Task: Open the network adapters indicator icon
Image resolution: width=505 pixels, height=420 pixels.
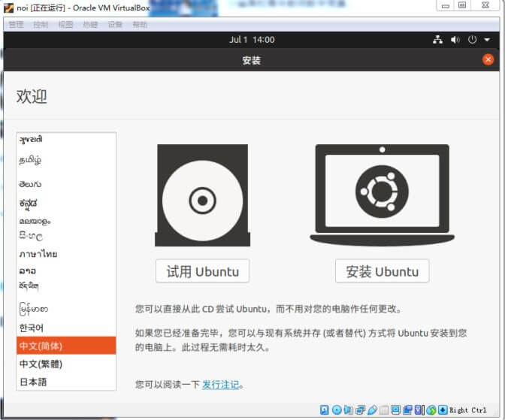Action: pyautogui.click(x=360, y=409)
